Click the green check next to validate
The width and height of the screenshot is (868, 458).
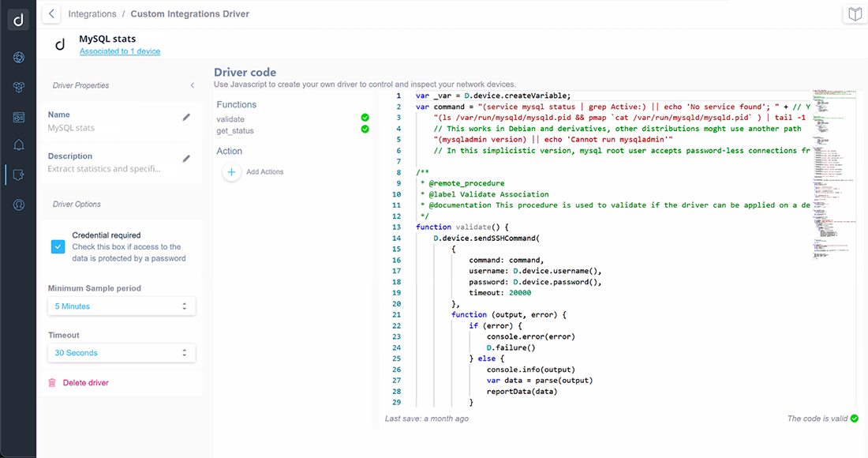[365, 118]
